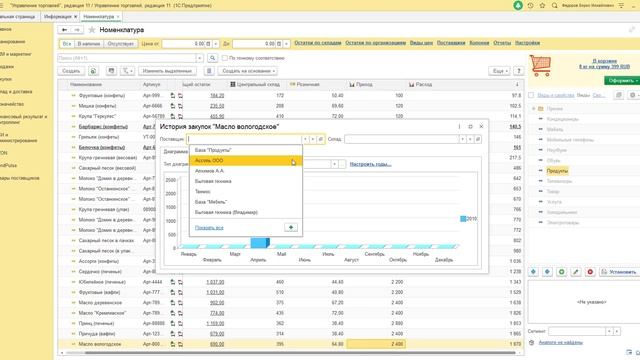Choose Бытовая техника (Владимир) from supplier list
The width and height of the screenshot is (640, 360).
246,212
